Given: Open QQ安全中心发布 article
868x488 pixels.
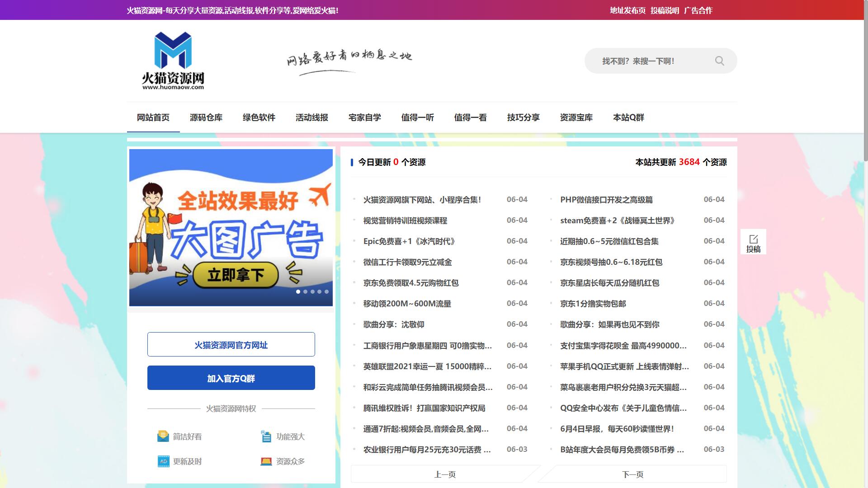Looking at the screenshot, I should click(x=623, y=408).
